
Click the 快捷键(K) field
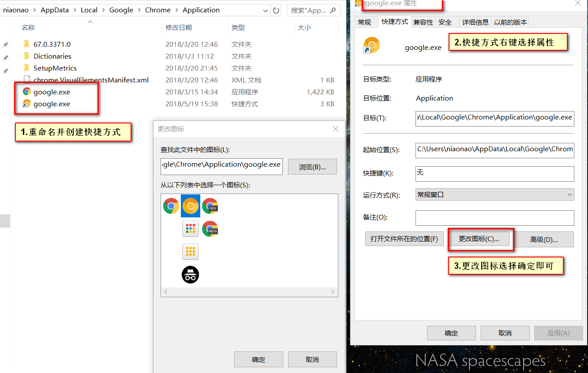click(495, 173)
